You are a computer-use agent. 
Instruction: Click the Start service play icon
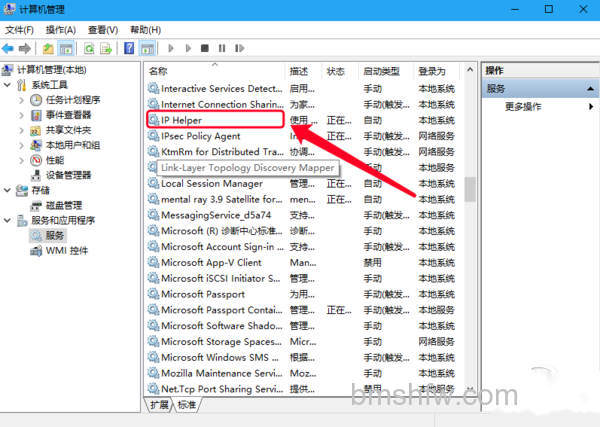pyautogui.click(x=171, y=48)
